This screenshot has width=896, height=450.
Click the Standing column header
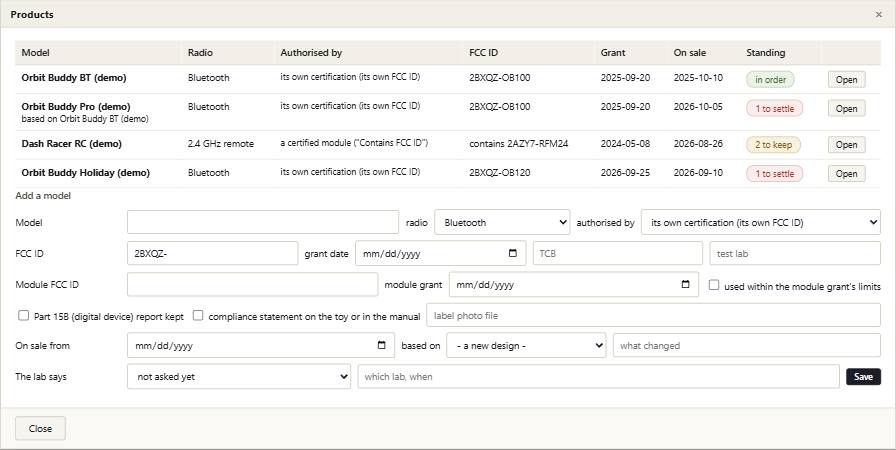[x=765, y=53]
